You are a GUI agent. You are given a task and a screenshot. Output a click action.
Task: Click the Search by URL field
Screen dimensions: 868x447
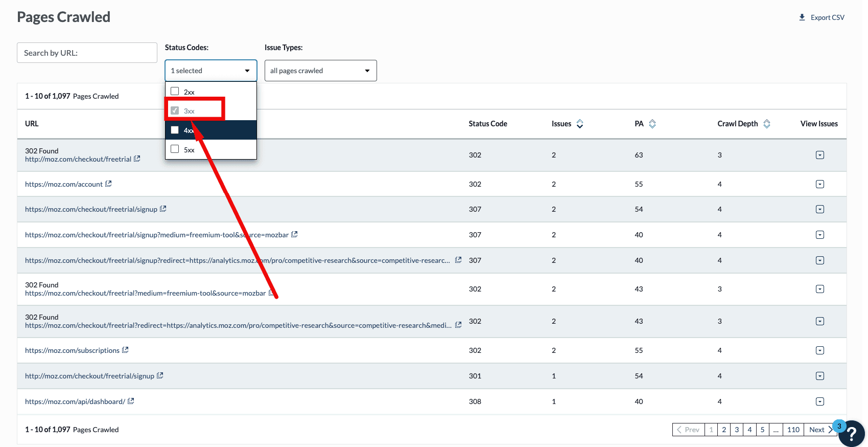pyautogui.click(x=87, y=53)
